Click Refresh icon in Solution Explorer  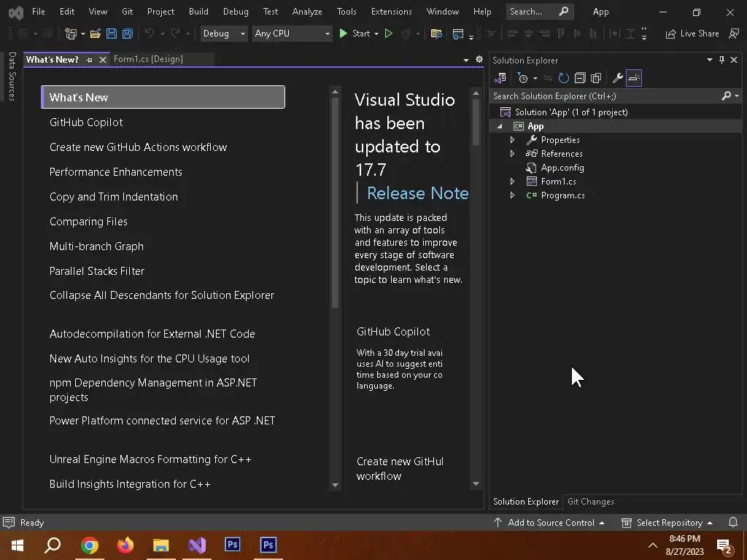pyautogui.click(x=564, y=78)
